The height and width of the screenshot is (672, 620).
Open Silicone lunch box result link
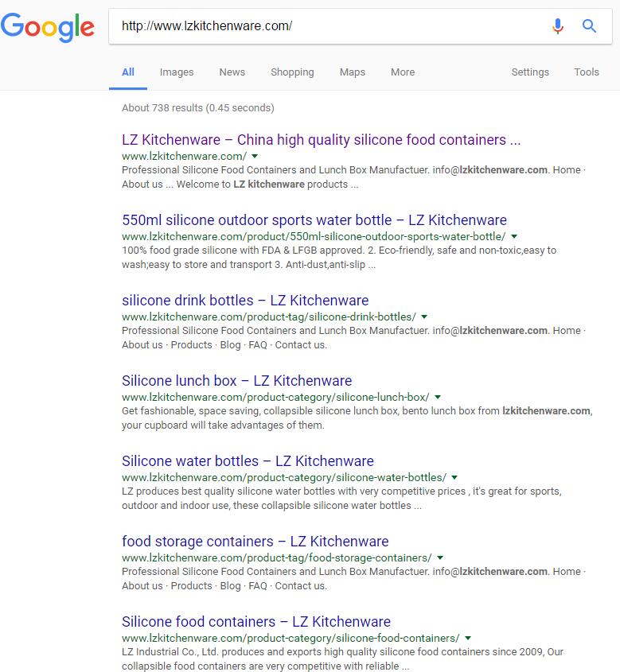(x=236, y=381)
